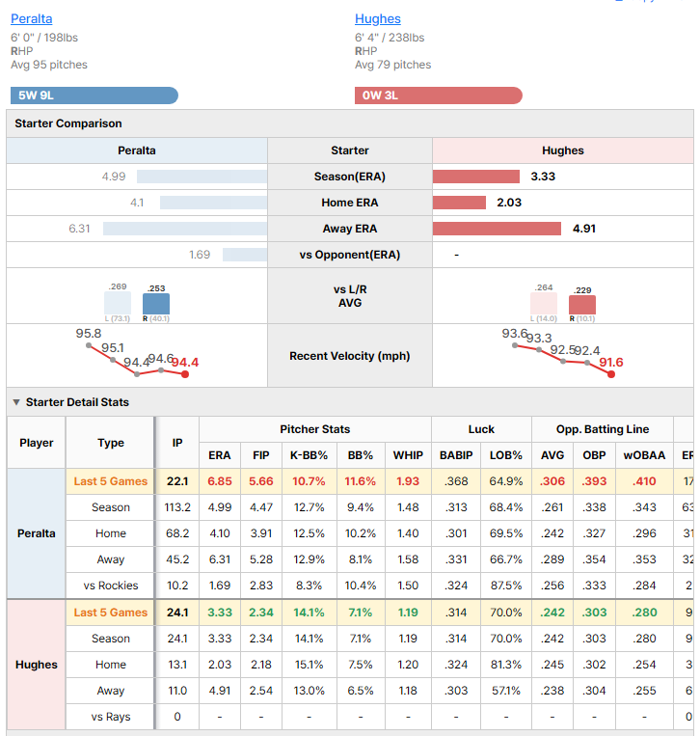Click the K-BB% column header
The width and height of the screenshot is (700, 736).
tap(310, 455)
